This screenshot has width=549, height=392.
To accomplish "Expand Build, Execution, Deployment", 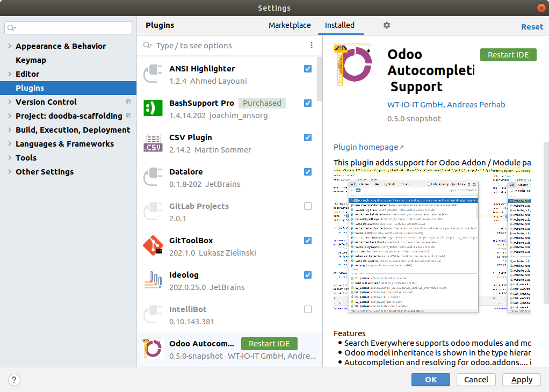I will point(10,130).
